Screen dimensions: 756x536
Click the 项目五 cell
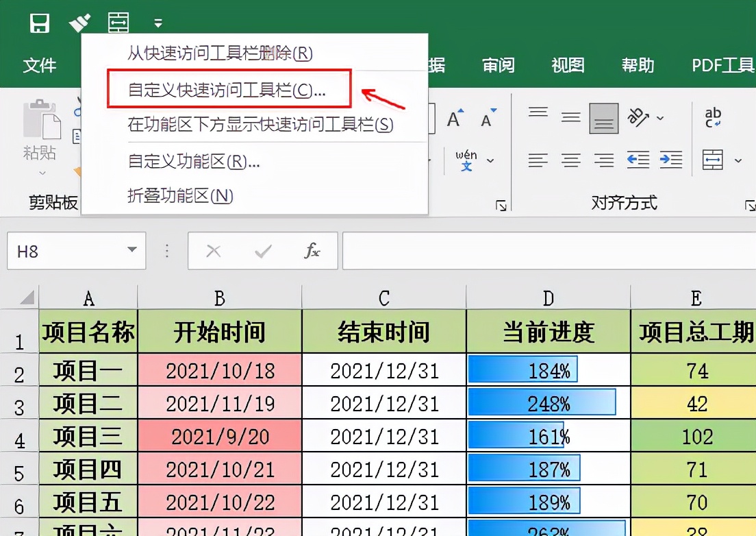click(88, 502)
